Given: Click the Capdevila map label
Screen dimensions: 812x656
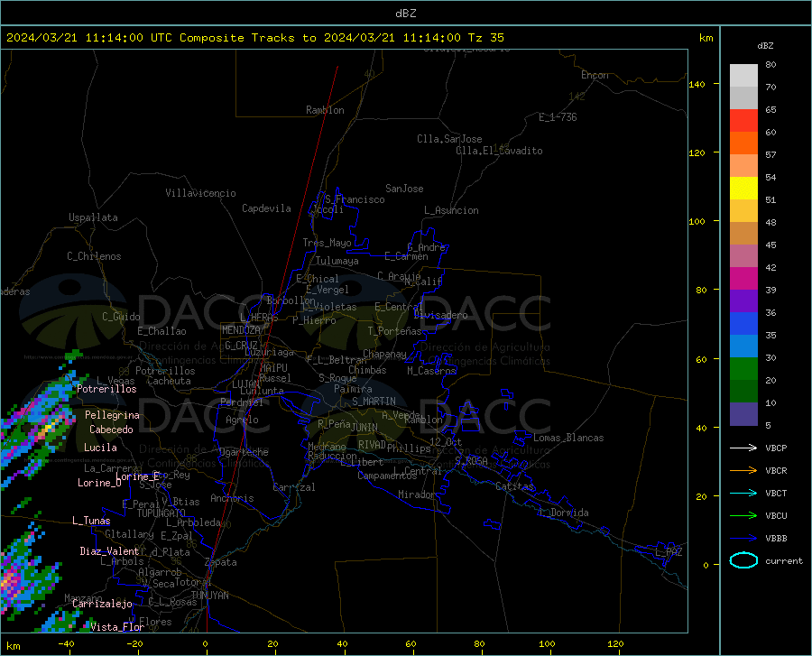Looking at the screenshot, I should 266,208.
